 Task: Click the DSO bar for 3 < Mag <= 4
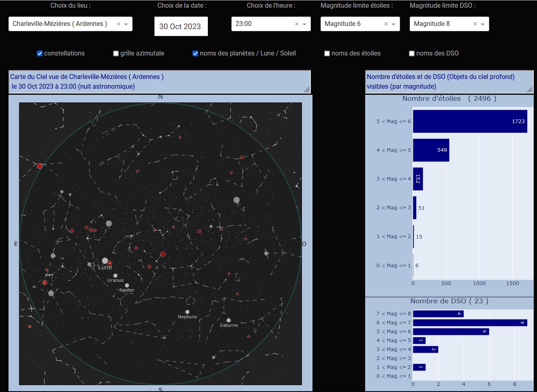pos(426,349)
